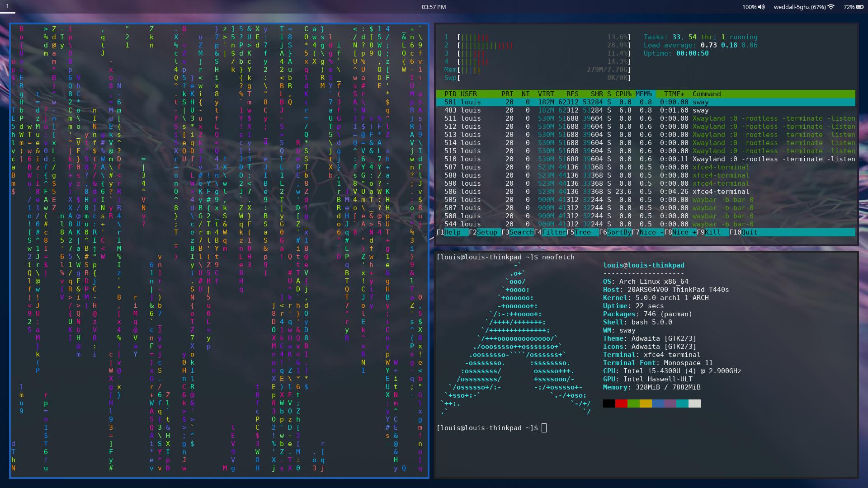Click the battery icon next to 72%
The width and height of the screenshot is (868, 488).
pos(860,7)
